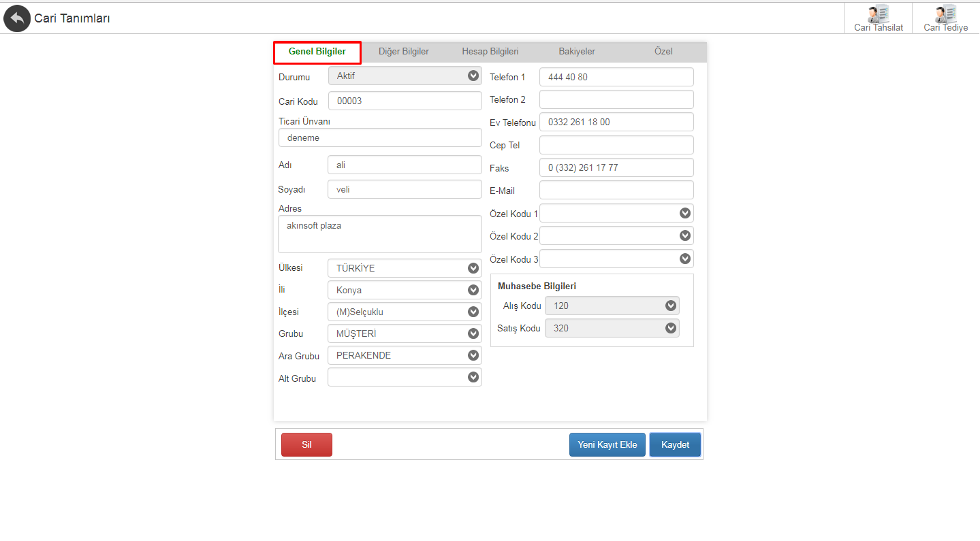Image resolution: width=980 pixels, height=541 pixels.
Task: Click the Adres text area with akınsoft plaza
Action: [380, 234]
